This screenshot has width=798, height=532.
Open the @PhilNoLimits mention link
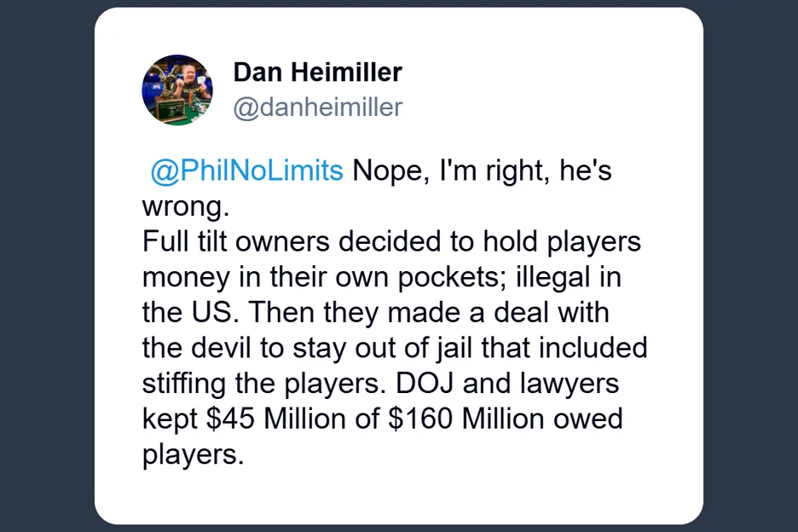pos(246,171)
